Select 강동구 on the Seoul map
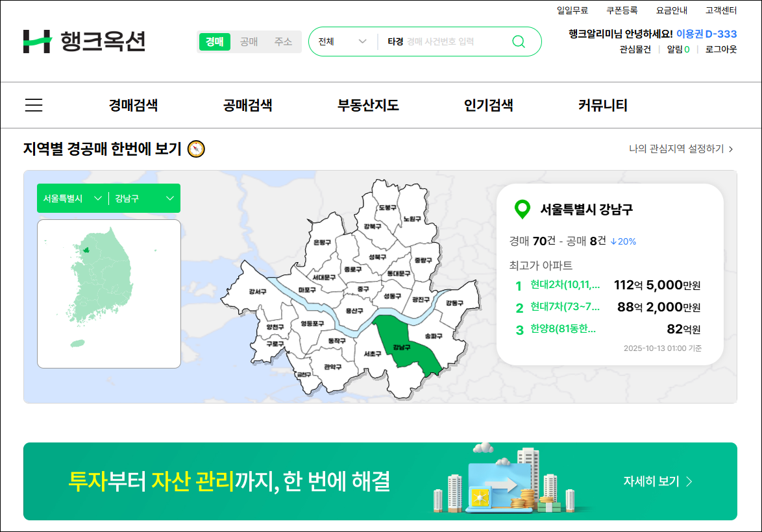 coord(454,303)
